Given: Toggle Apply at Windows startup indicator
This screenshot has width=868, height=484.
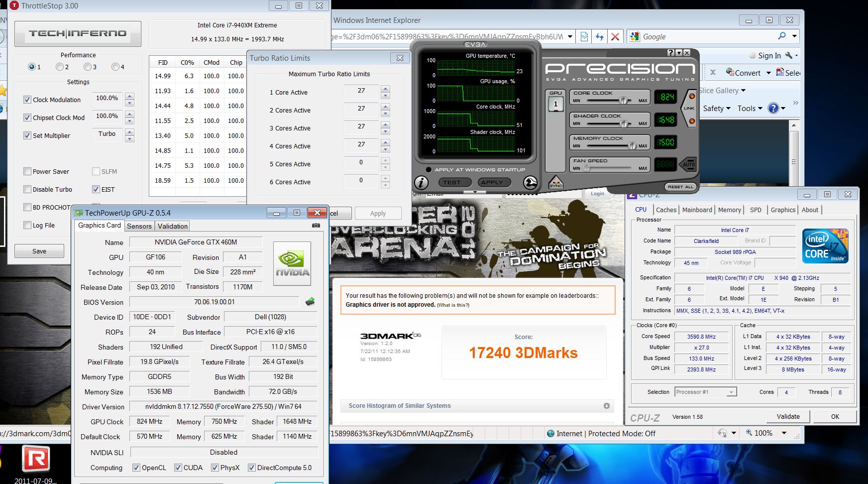Looking at the screenshot, I should point(429,170).
